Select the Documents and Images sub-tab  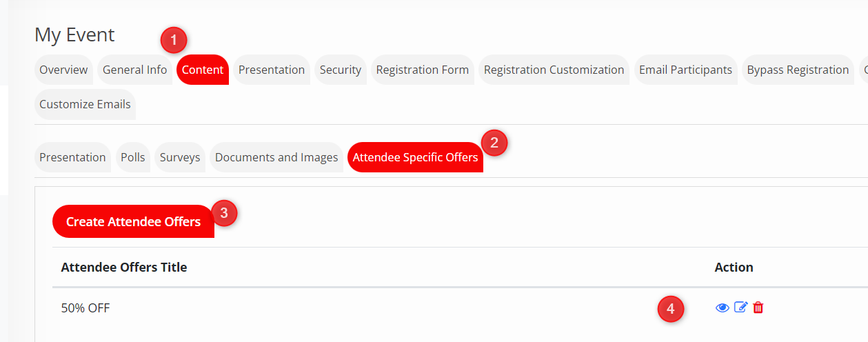[276, 157]
